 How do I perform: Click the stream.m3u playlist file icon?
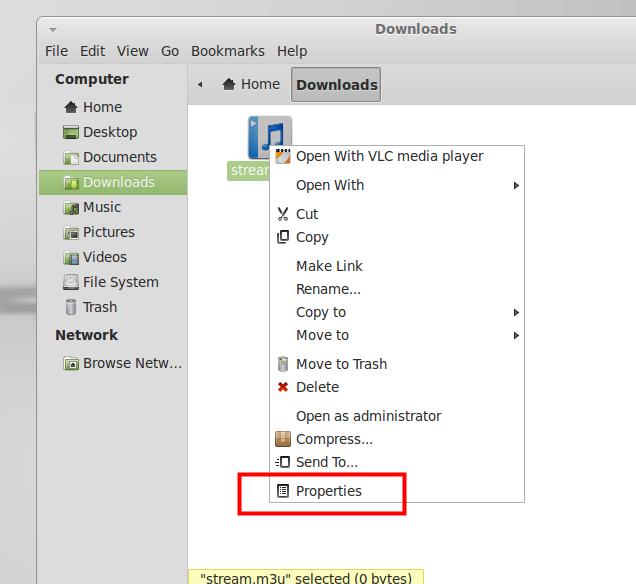(269, 137)
